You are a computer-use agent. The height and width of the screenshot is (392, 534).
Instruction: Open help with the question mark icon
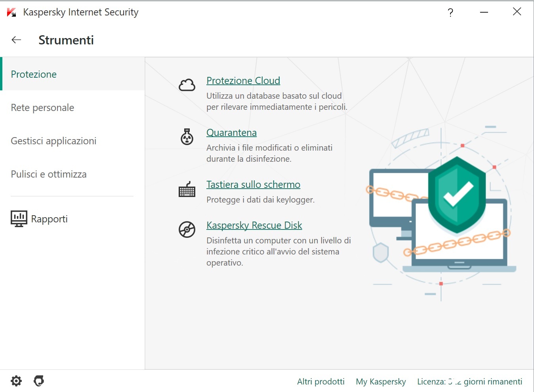pos(450,13)
